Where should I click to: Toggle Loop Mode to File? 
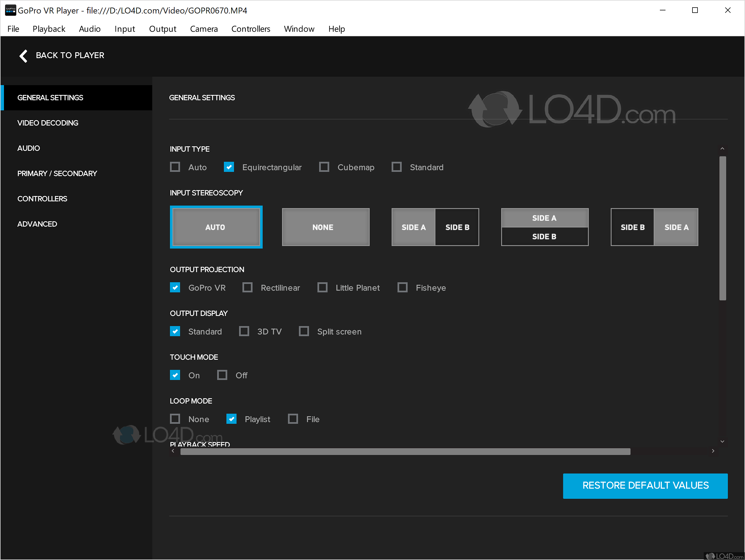pyautogui.click(x=294, y=419)
